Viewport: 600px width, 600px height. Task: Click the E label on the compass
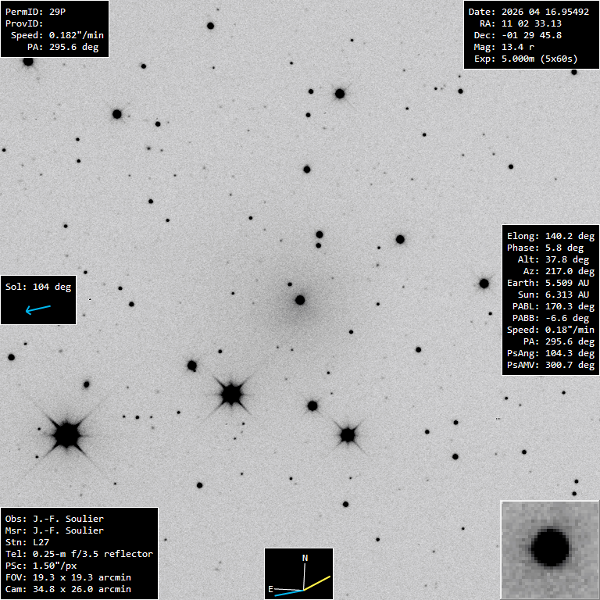point(271,590)
